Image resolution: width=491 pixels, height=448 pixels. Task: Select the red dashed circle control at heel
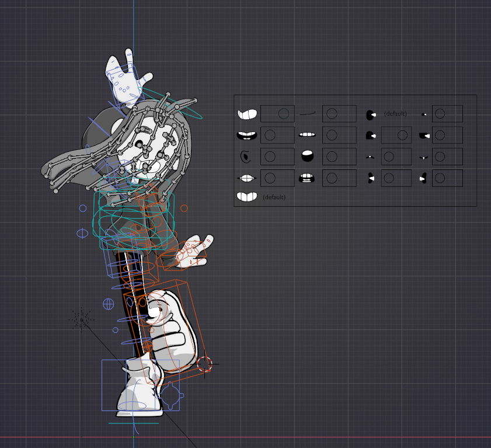click(204, 364)
